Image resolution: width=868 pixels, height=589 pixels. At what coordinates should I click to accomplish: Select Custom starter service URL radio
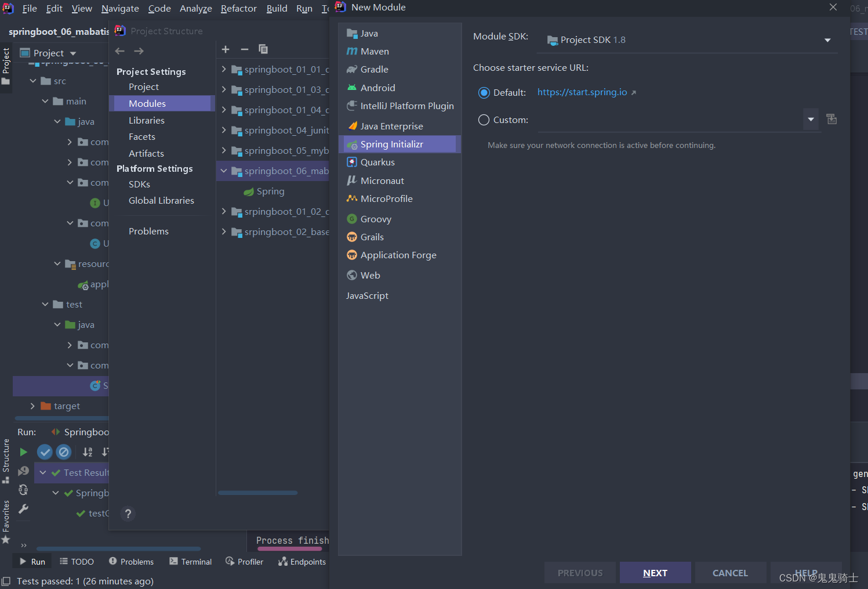pos(484,120)
